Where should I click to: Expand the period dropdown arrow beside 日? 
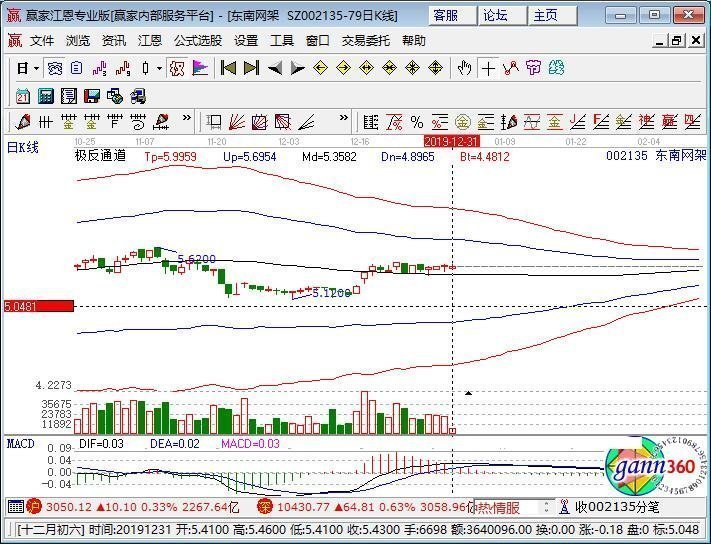tap(36, 69)
